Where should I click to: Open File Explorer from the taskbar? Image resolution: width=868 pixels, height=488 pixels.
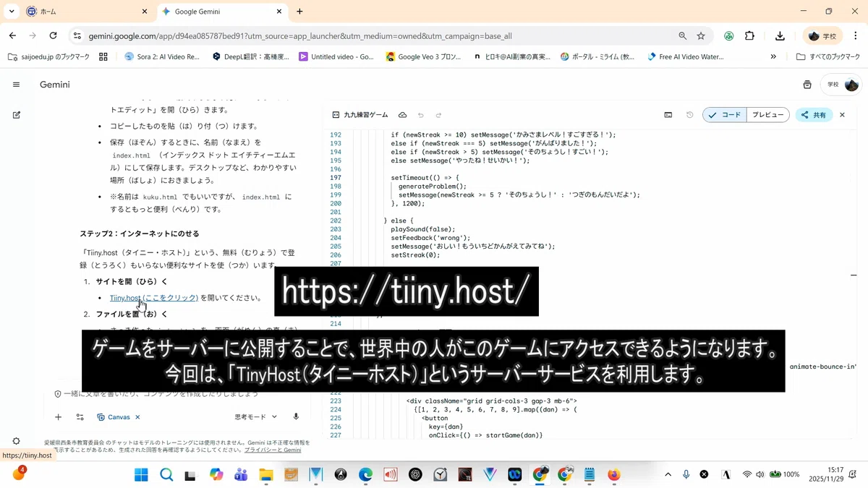266,474
